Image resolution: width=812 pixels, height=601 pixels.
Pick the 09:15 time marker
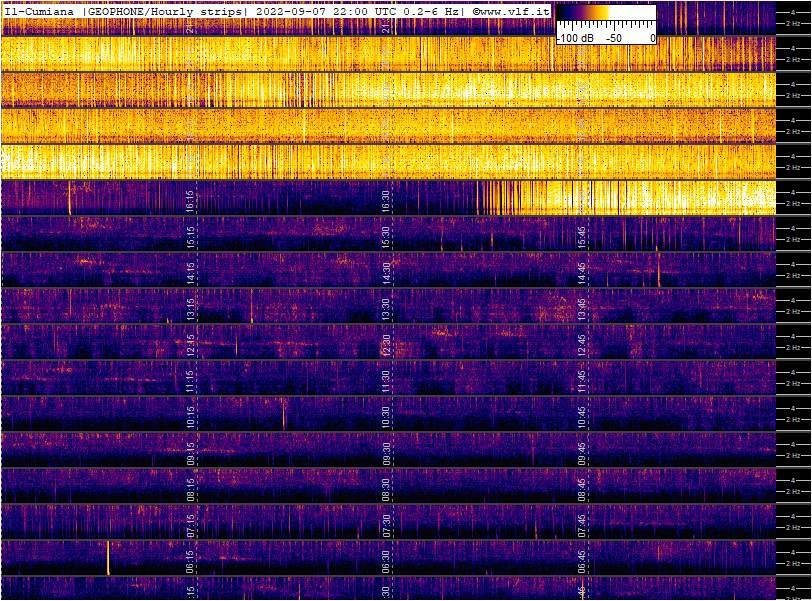tap(190, 453)
